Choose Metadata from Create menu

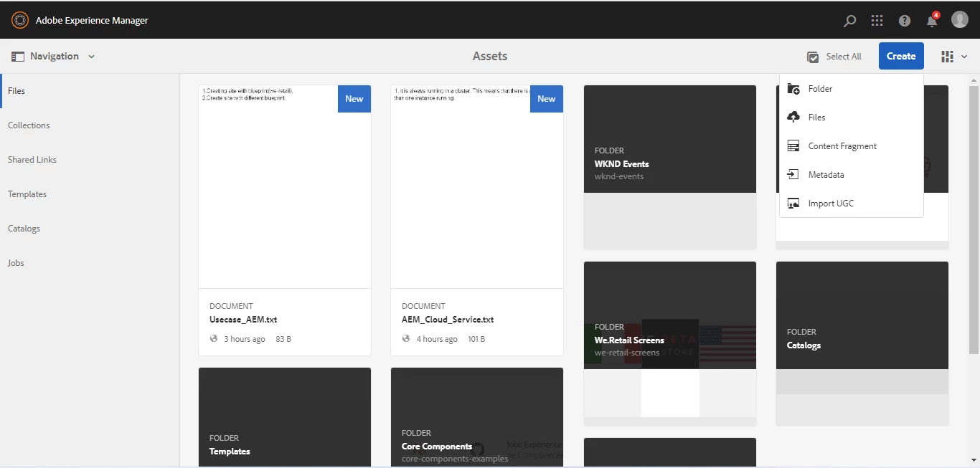(851, 175)
